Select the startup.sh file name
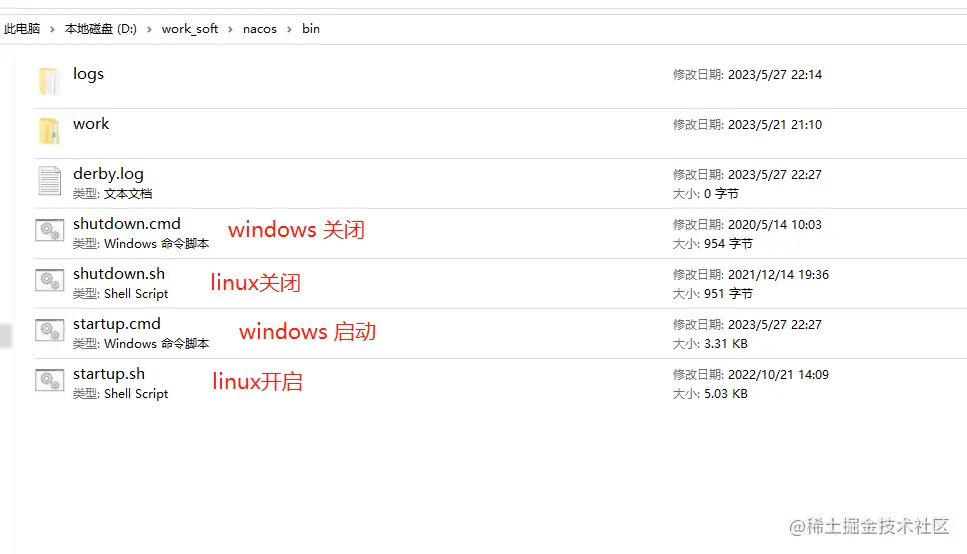 [x=109, y=374]
